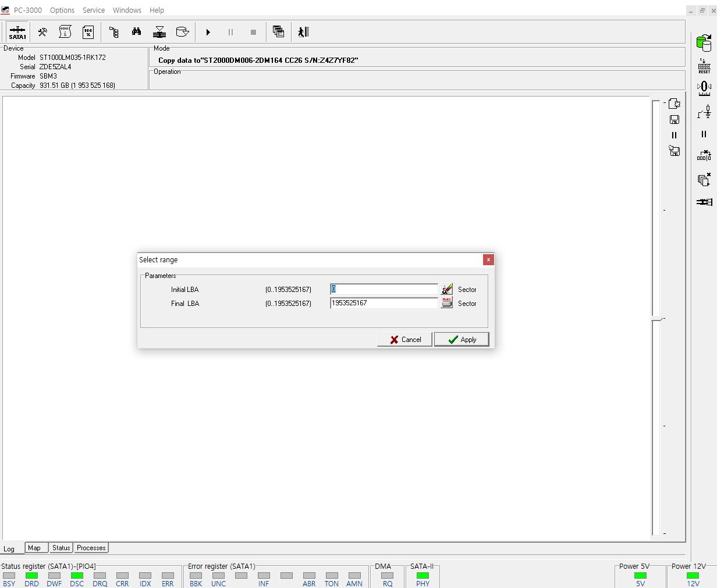
Task: Switch to the Status tab
Action: click(x=61, y=548)
